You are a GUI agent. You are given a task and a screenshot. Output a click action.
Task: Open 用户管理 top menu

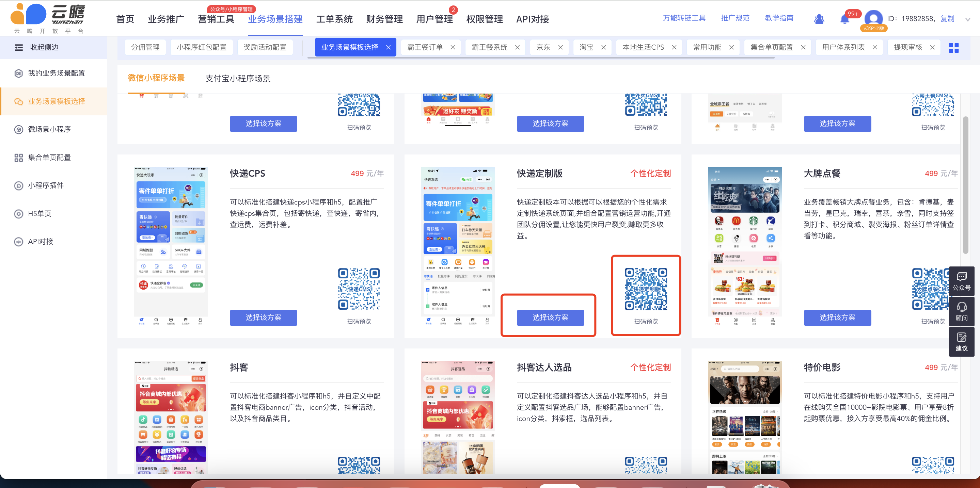pos(434,19)
